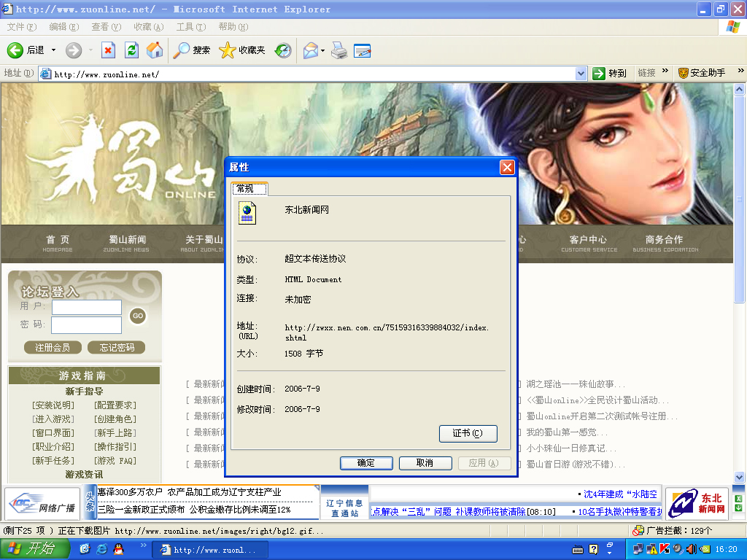This screenshot has height=560, width=747.
Task: Open the Help (帮助) menu
Action: (x=233, y=27)
